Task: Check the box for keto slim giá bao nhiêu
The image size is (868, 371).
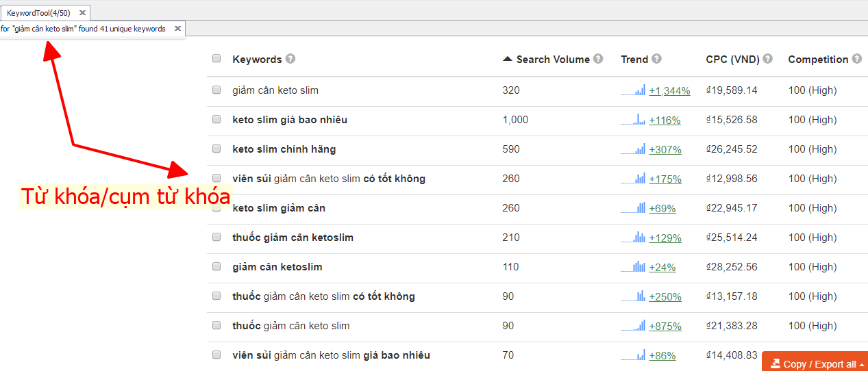Action: pos(216,119)
